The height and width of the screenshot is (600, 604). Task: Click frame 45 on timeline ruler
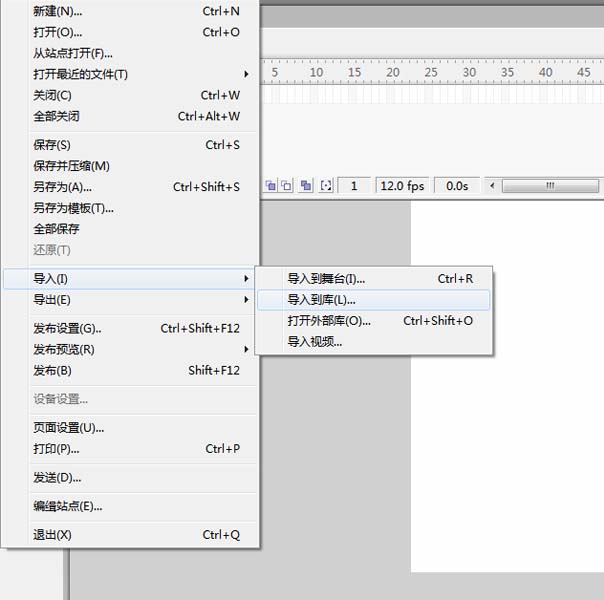click(x=584, y=72)
